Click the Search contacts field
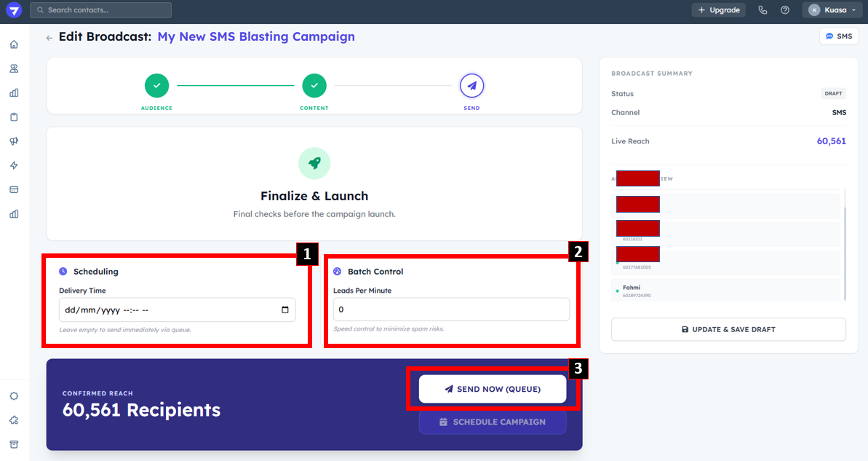The image size is (868, 461). [x=102, y=10]
